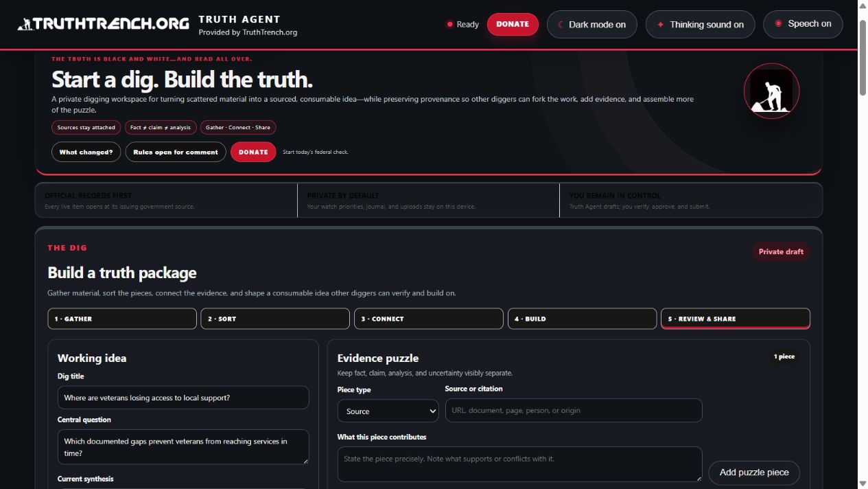Click the header DONATE button
Viewport: 868px width, 489px height.
tap(513, 24)
